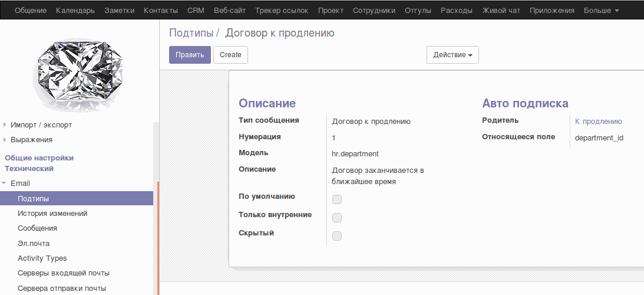Toggle the 'Только внутренние' checkbox
The width and height of the screenshot is (644, 295).
337,218
